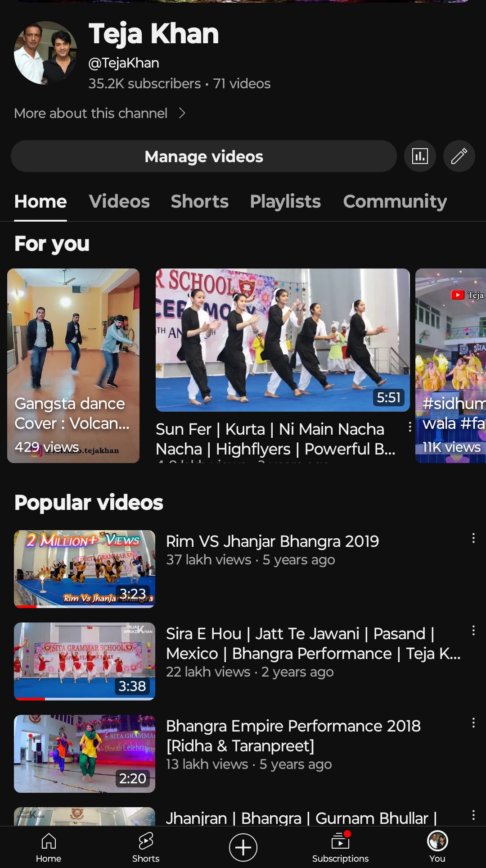Tap the Manage videos button
486x868 pixels.
204,156
